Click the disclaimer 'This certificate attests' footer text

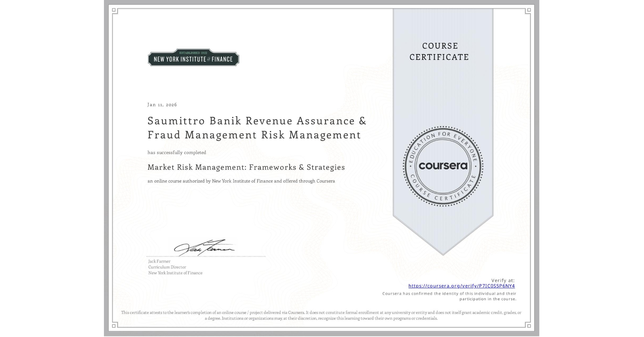coord(321,315)
